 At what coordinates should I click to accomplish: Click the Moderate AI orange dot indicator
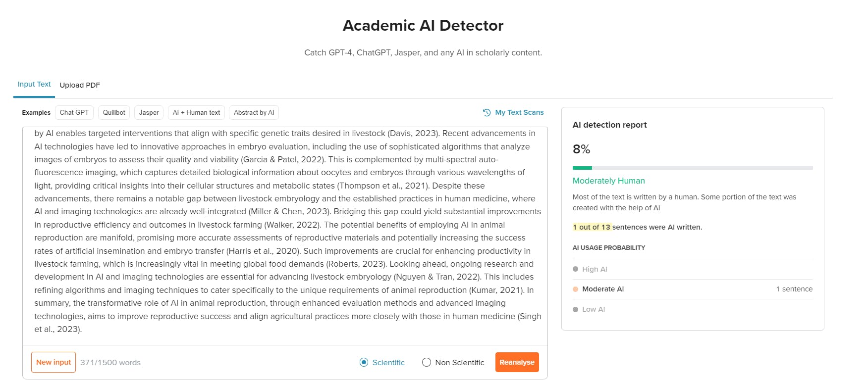[575, 289]
